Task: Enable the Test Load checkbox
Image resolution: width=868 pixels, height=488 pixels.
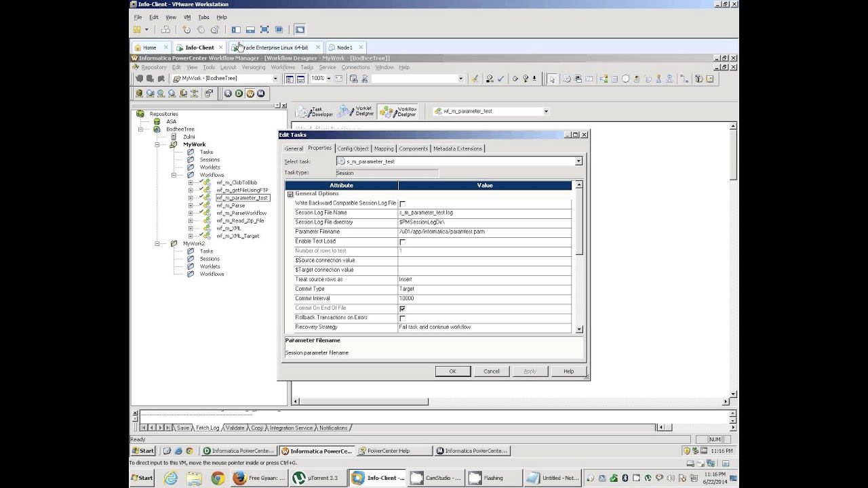Action: coord(402,241)
